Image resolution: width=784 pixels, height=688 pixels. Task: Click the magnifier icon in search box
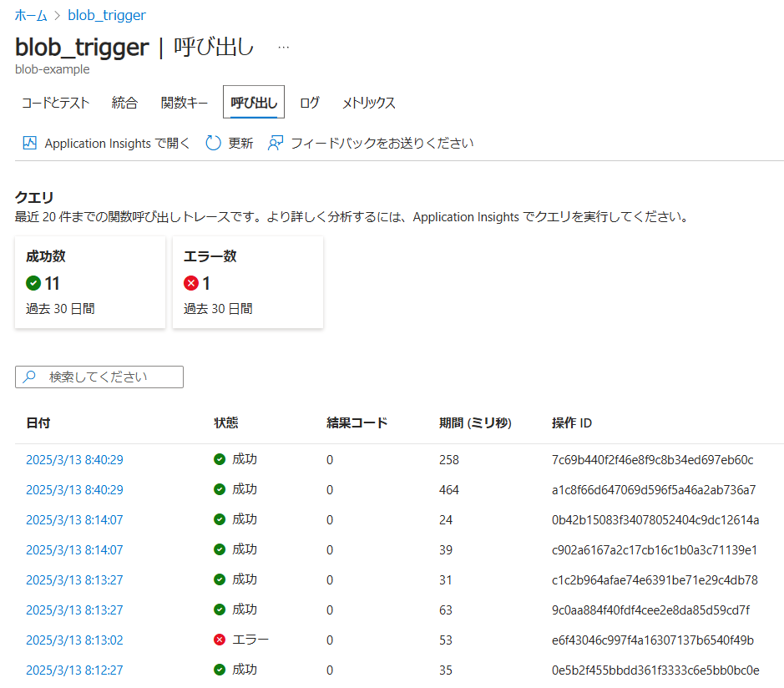click(29, 376)
